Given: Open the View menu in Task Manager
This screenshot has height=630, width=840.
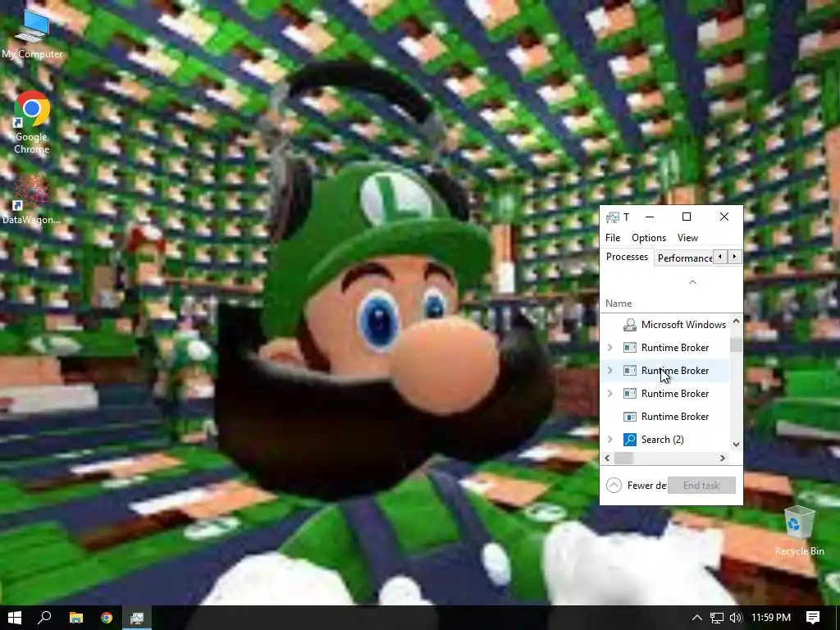Looking at the screenshot, I should pyautogui.click(x=687, y=238).
